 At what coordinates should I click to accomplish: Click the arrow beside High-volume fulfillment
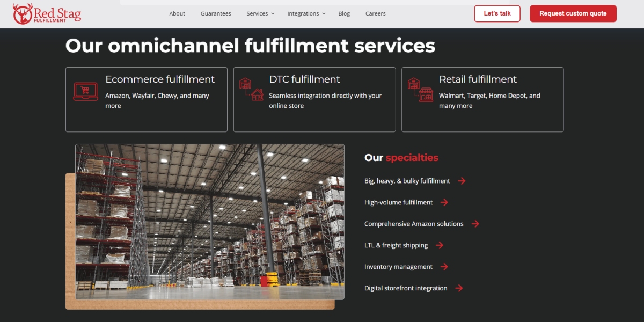[444, 202]
